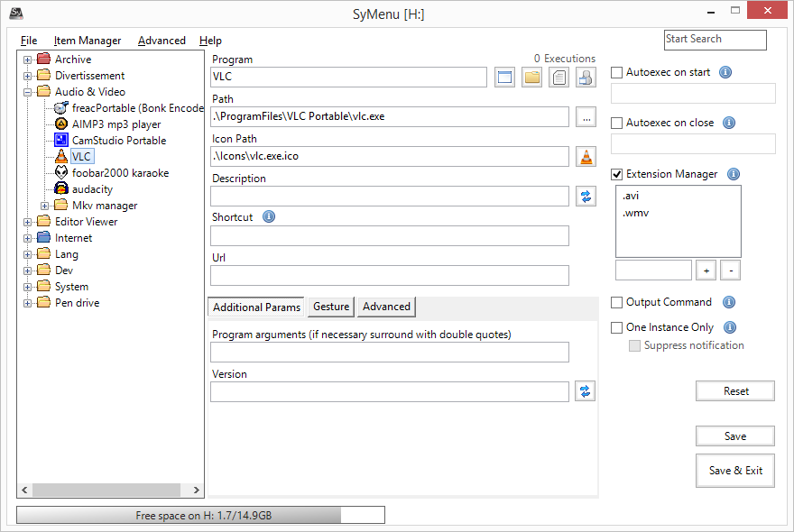
Task: Click the user icon button beside Program field
Action: pyautogui.click(x=586, y=78)
